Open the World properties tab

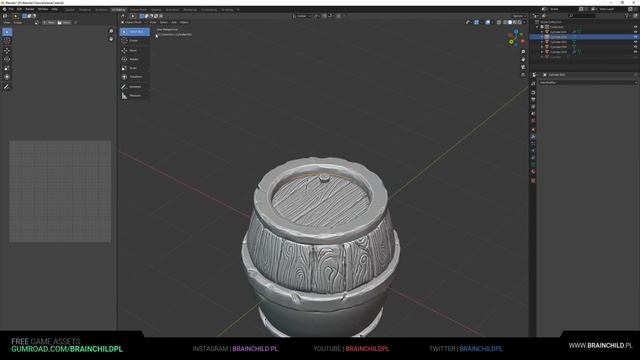coord(533,121)
